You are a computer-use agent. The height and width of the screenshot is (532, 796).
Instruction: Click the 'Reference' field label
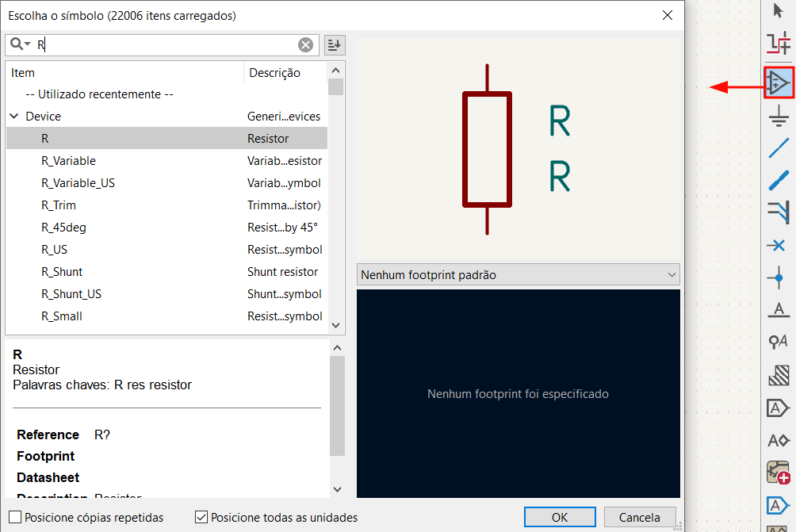click(x=48, y=434)
